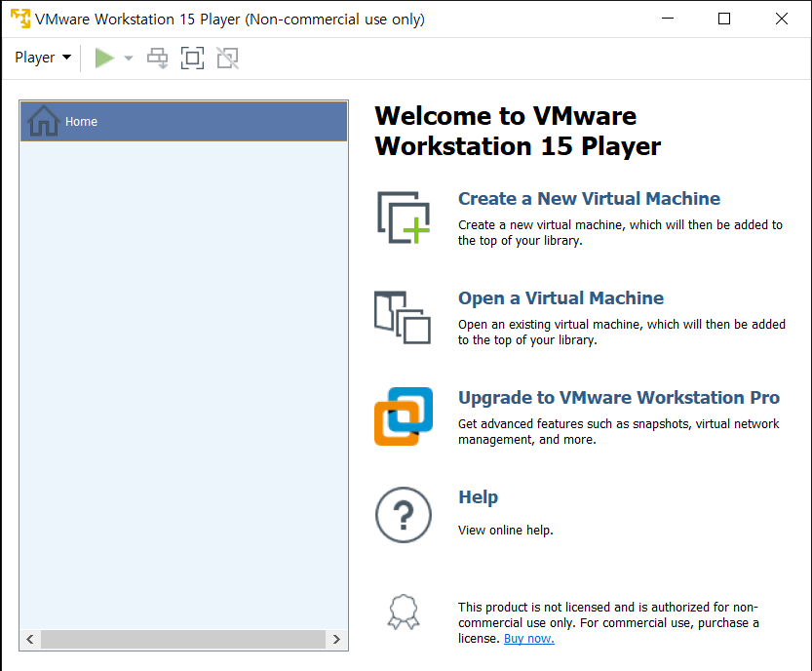Click the house icon next to Home
The width and height of the screenshot is (812, 671).
coord(44,121)
